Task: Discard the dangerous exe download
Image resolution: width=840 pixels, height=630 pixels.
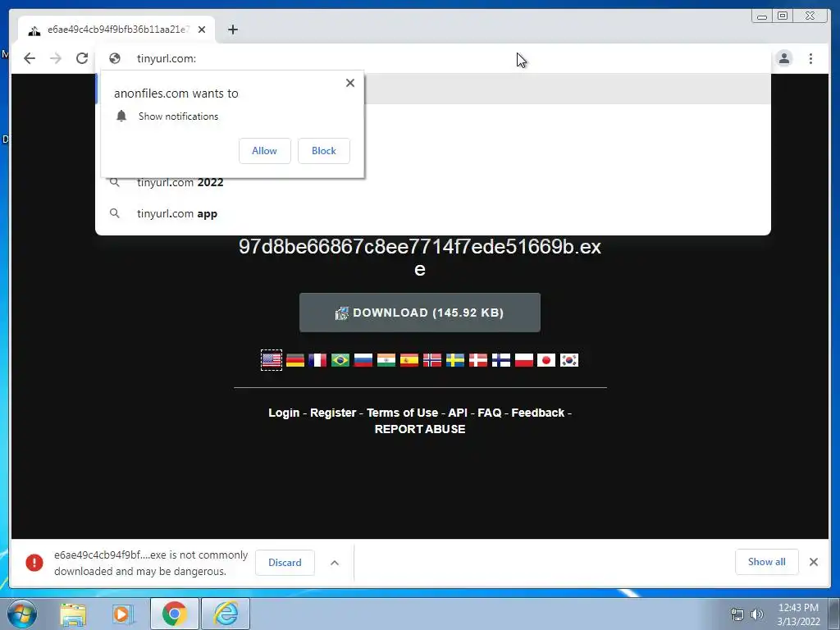Action: coord(285,563)
